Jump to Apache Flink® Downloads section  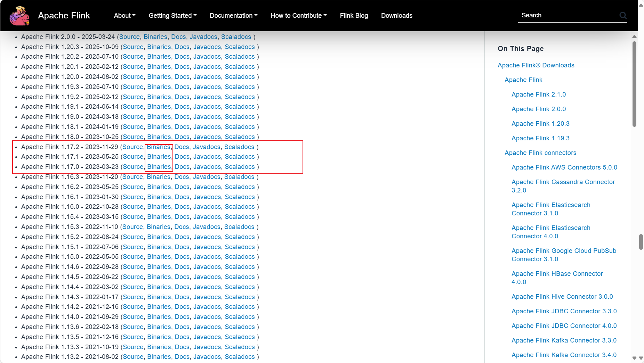coord(536,65)
